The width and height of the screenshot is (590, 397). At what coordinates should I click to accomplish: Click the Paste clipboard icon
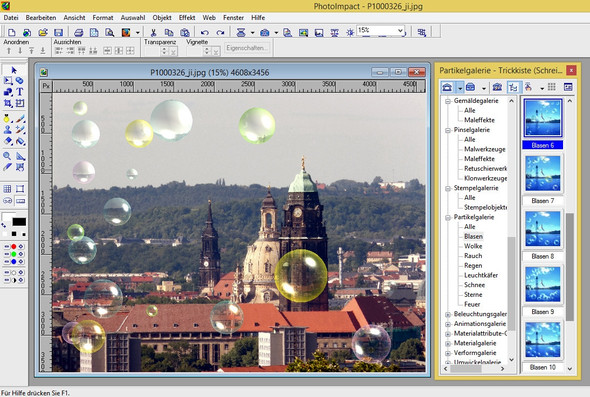click(x=184, y=33)
